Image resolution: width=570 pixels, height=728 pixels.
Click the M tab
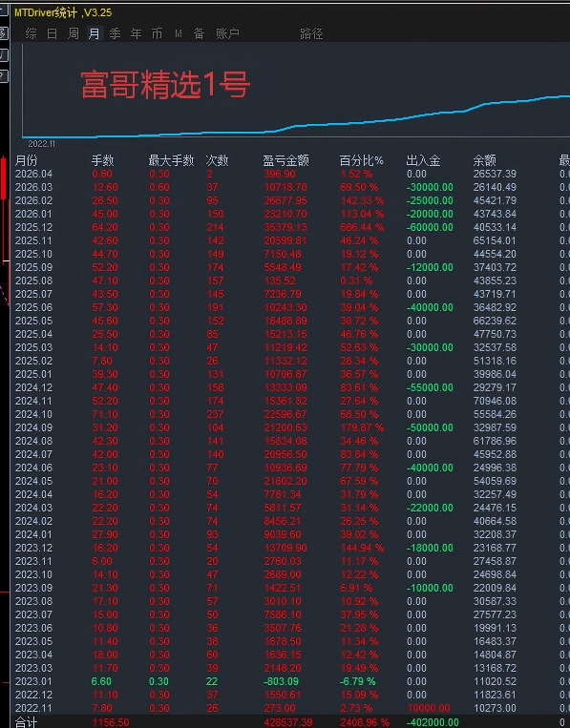point(179,33)
